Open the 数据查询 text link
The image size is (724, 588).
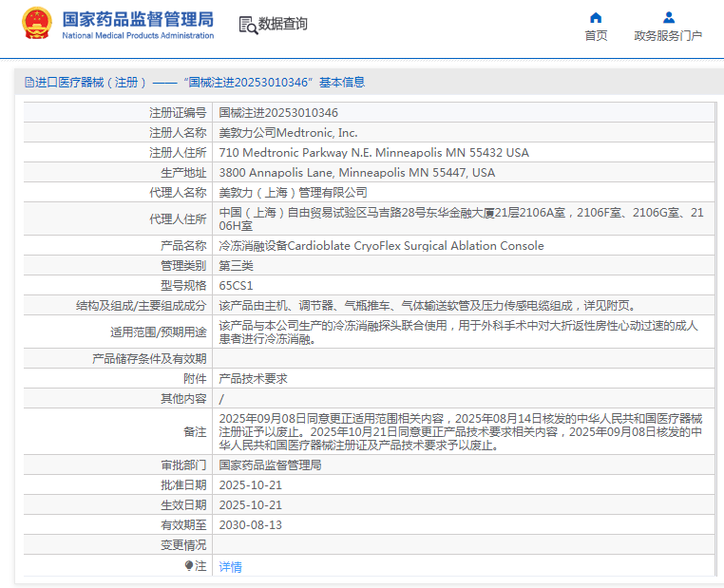[x=283, y=25]
